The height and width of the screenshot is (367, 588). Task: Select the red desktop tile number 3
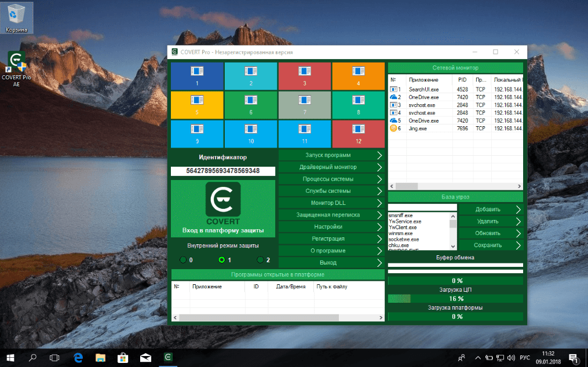(304, 75)
